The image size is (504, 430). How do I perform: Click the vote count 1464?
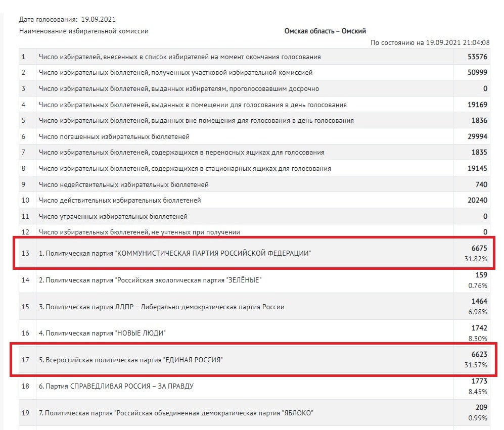pyautogui.click(x=479, y=301)
